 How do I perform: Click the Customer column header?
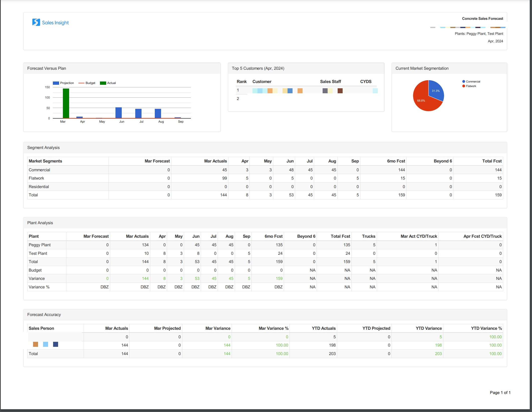[x=262, y=81]
